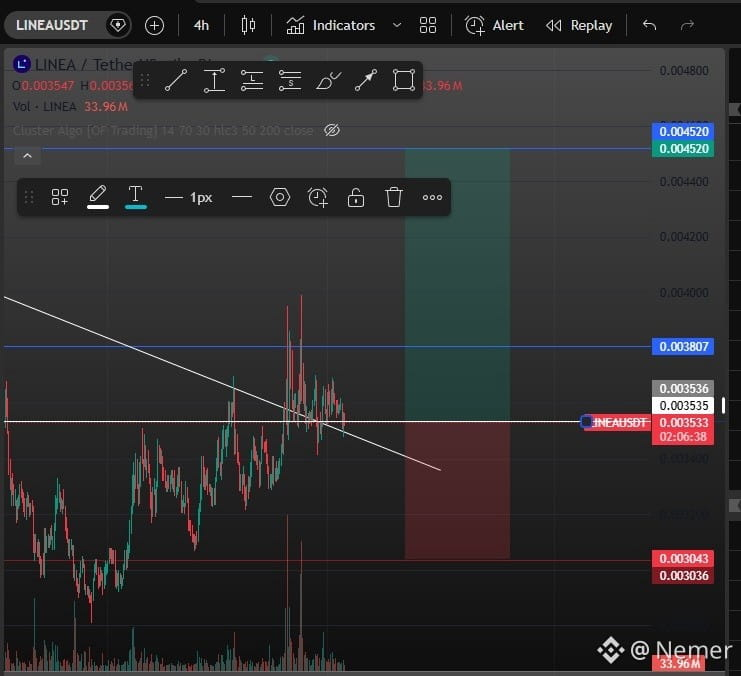Select the horizontal line handle near LINEAUSDT tag
Screen dimensions: 741x676
click(586, 422)
